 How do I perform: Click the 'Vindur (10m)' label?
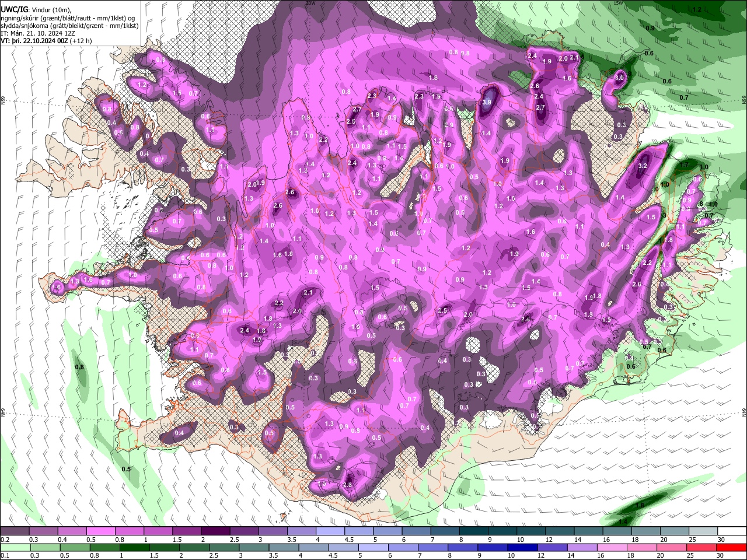(x=51, y=10)
